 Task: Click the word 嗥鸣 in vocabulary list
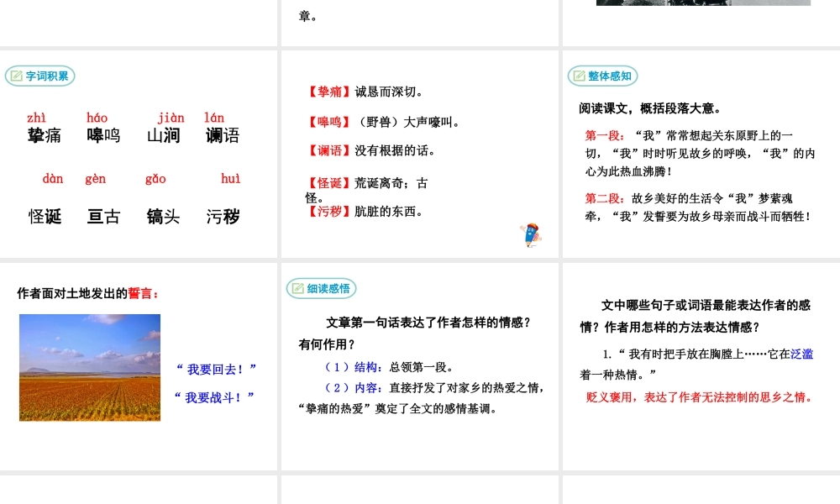(x=103, y=135)
